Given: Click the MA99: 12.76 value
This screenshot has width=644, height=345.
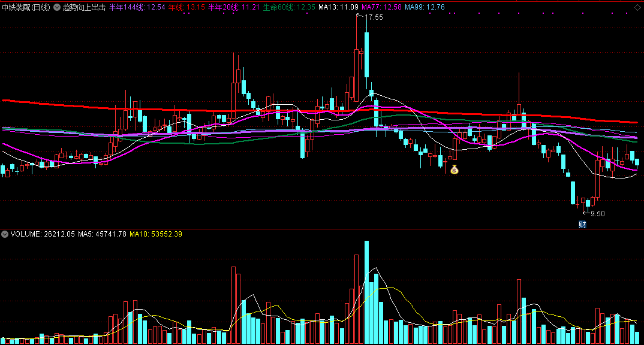Looking at the screenshot, I should pos(425,7).
